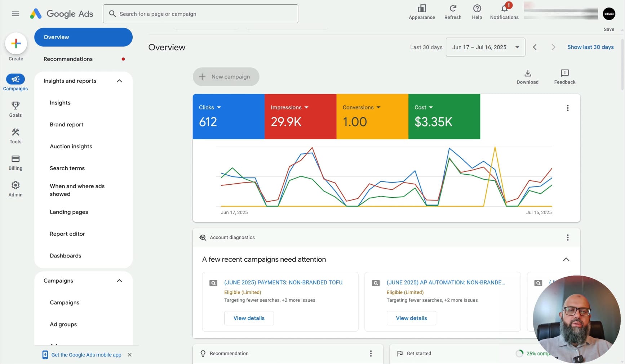Open the Notifications bell
The height and width of the screenshot is (364, 625).
504,12
